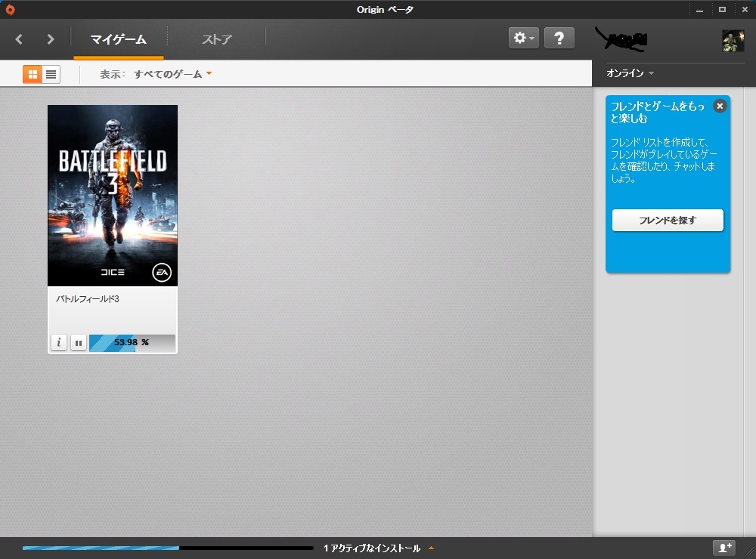Viewport: 756px width, 559px height.
Task: Switch to the ストア tab
Action: pyautogui.click(x=216, y=39)
